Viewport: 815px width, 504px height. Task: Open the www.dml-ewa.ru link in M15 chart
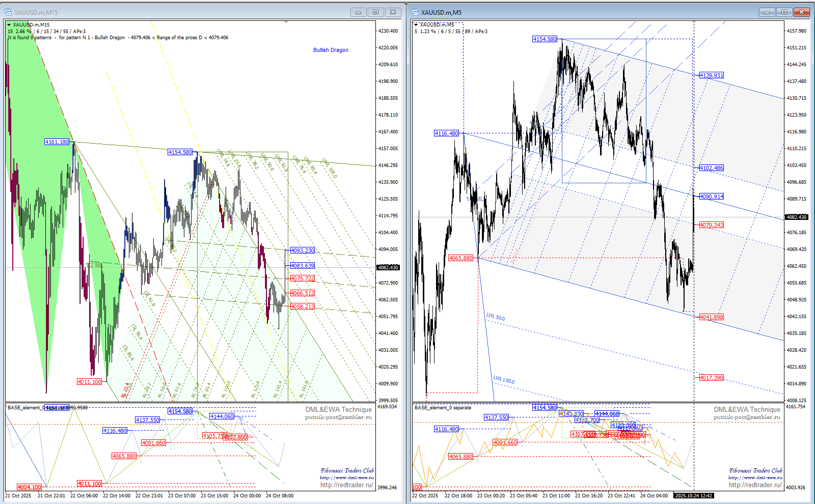tap(346, 478)
